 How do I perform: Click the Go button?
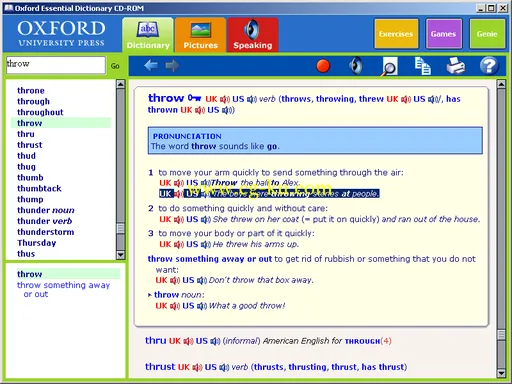[115, 66]
